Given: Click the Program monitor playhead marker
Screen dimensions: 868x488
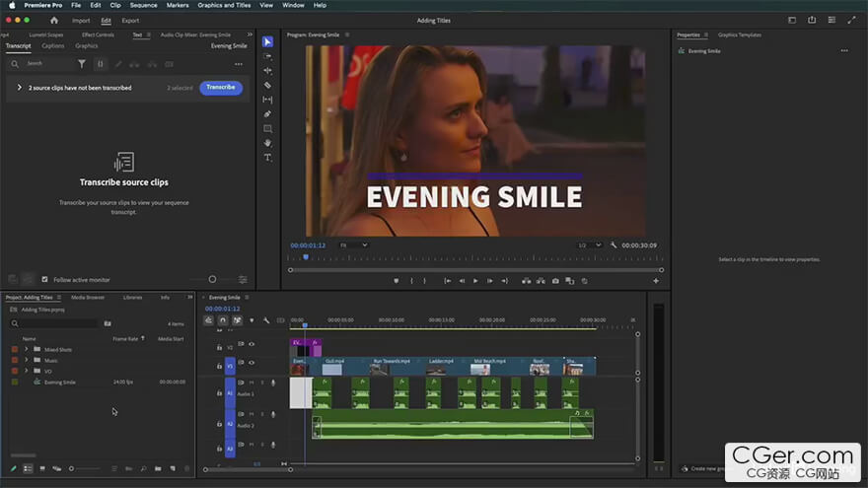Looking at the screenshot, I should tap(306, 257).
